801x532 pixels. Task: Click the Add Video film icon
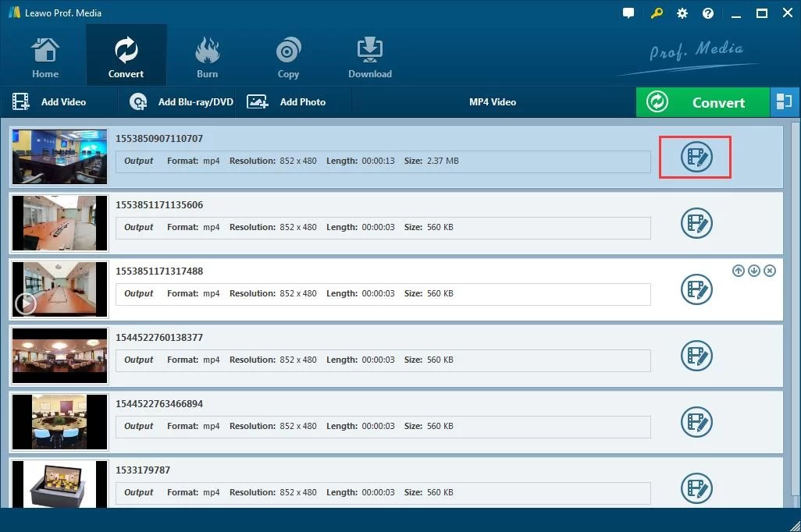(x=20, y=101)
